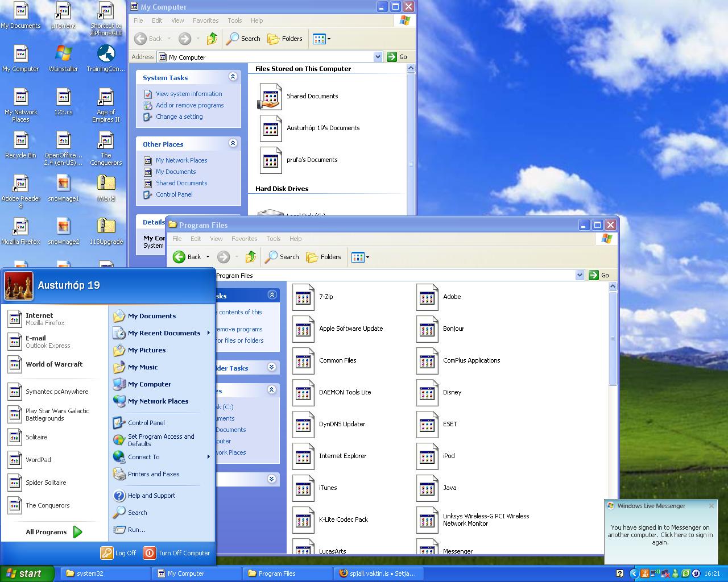728x582 pixels.
Task: Click the Up folder icon in Program Files toolbar
Action: tap(250, 257)
